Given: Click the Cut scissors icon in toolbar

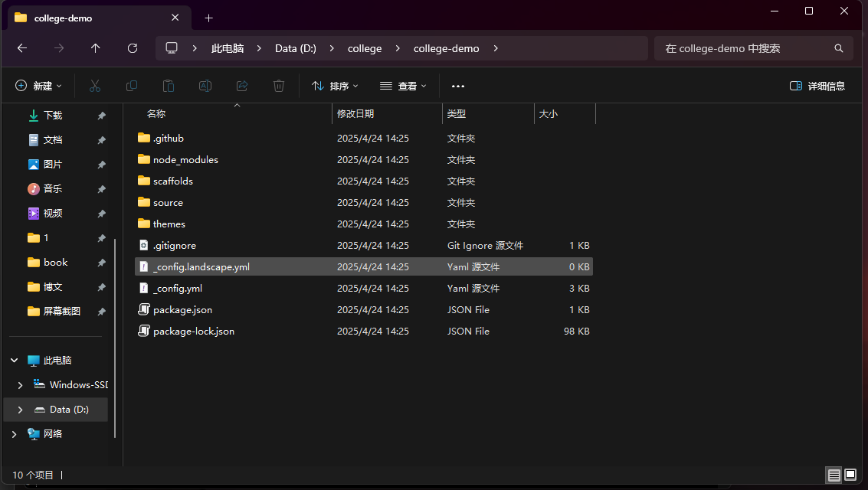Looking at the screenshot, I should coord(95,86).
